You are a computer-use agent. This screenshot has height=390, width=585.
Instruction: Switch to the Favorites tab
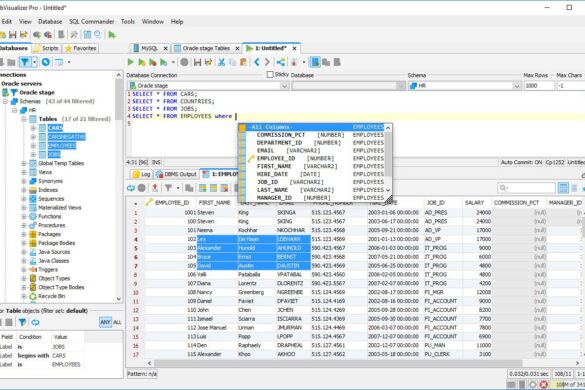(x=81, y=48)
